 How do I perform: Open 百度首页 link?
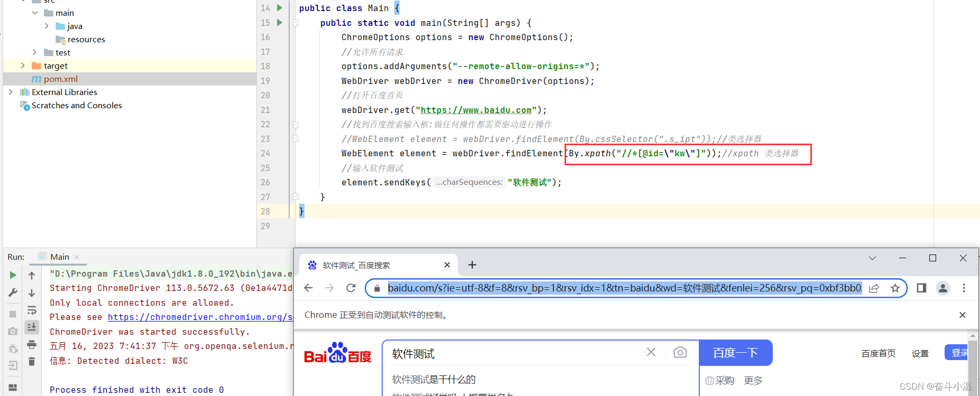pos(879,353)
